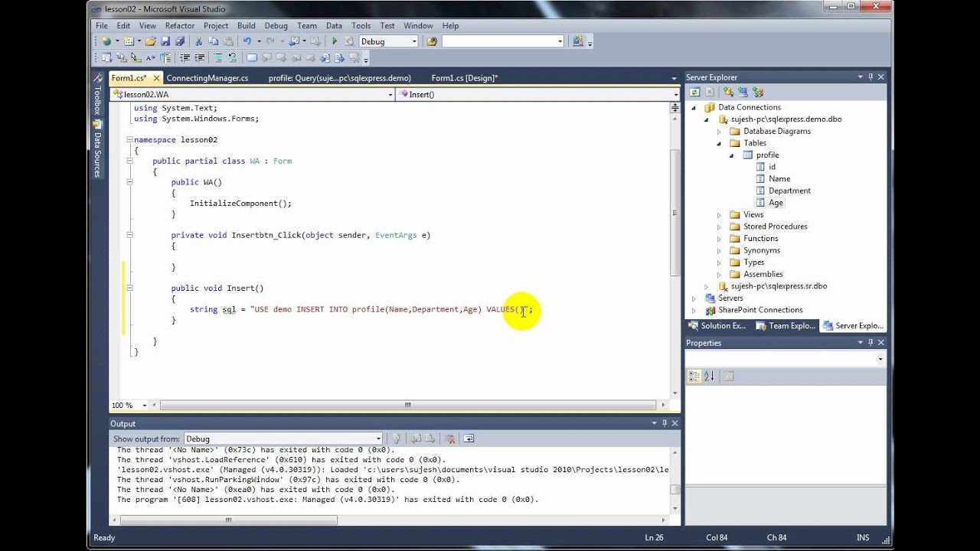Open the find combo box dropdown

coord(560,41)
